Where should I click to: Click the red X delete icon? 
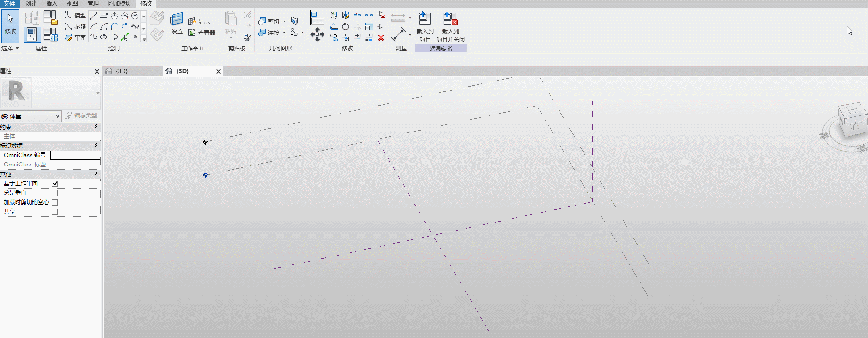point(381,38)
